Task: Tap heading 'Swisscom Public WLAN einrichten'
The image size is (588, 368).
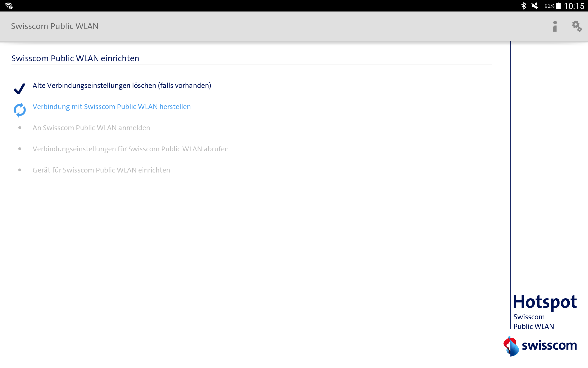Action: 75,58
